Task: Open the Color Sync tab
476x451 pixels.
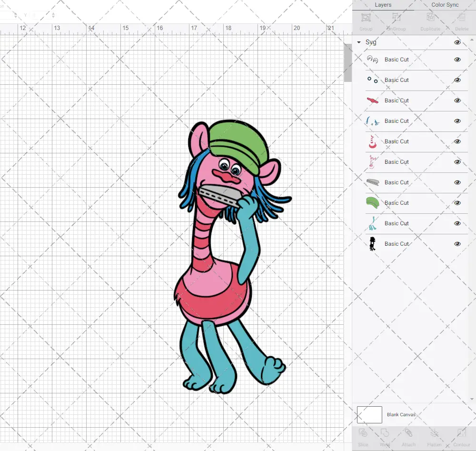Action: pyautogui.click(x=445, y=5)
